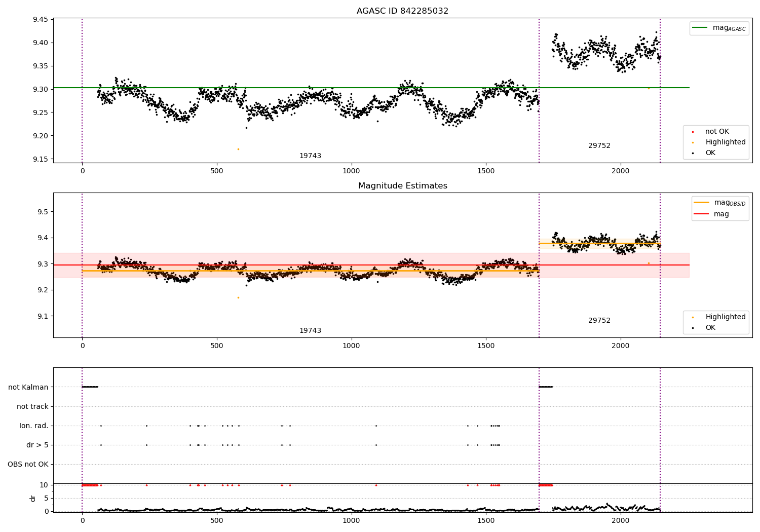760x532 pixels.
Task: Click the 'dr' axis label in bottom plot
Action: click(33, 498)
